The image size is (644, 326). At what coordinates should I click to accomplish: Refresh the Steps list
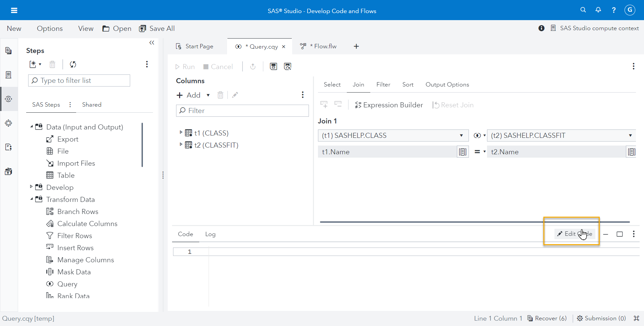click(x=73, y=64)
